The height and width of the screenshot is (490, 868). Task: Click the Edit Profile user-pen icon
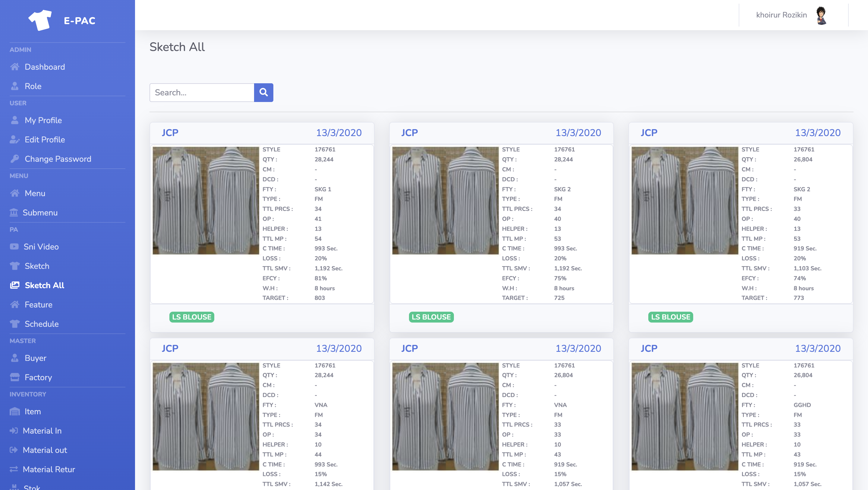point(14,140)
